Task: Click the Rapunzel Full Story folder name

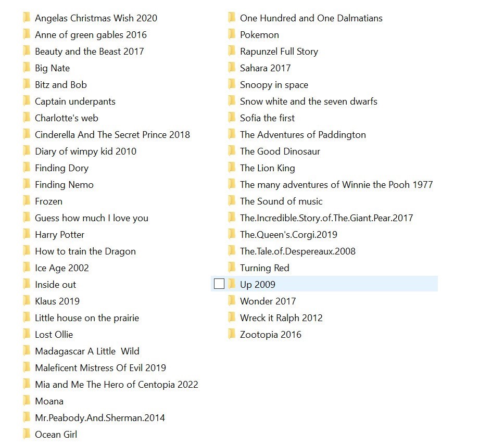Action: (279, 52)
